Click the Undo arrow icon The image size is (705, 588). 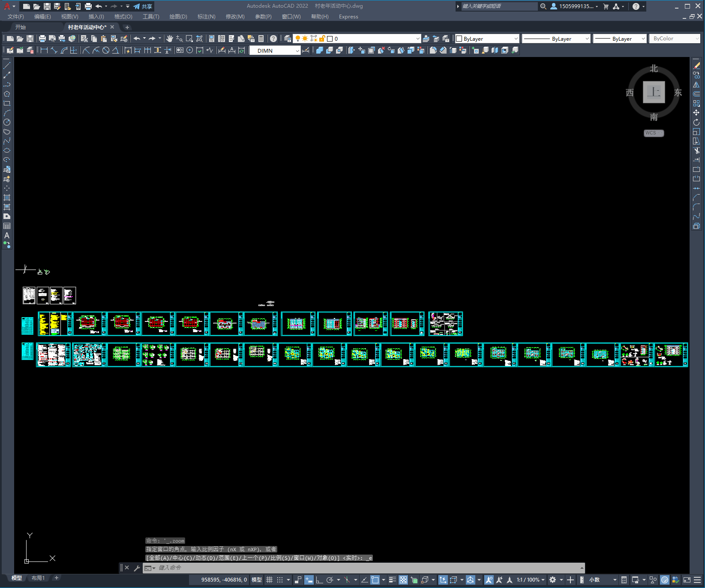click(x=137, y=39)
